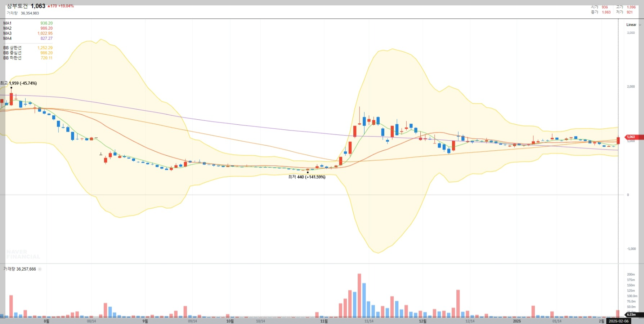
Task: Click the tall blue volume bar beside the November peak
Action: 364,300
